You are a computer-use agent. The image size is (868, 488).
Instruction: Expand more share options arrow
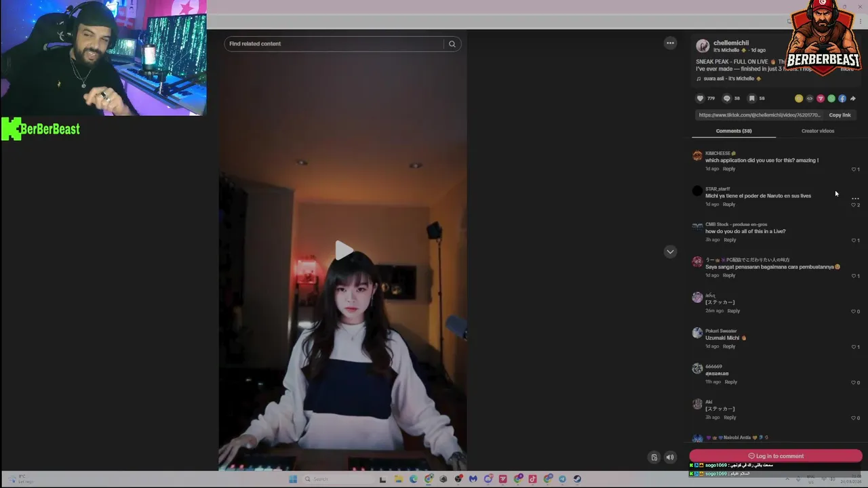coord(853,98)
